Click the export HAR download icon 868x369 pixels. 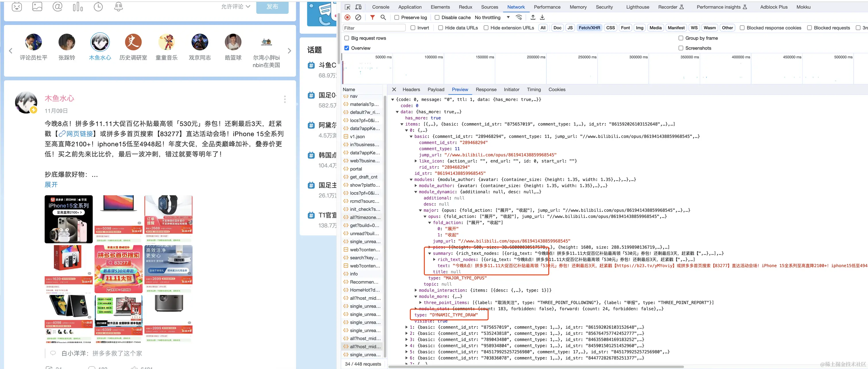click(x=542, y=17)
